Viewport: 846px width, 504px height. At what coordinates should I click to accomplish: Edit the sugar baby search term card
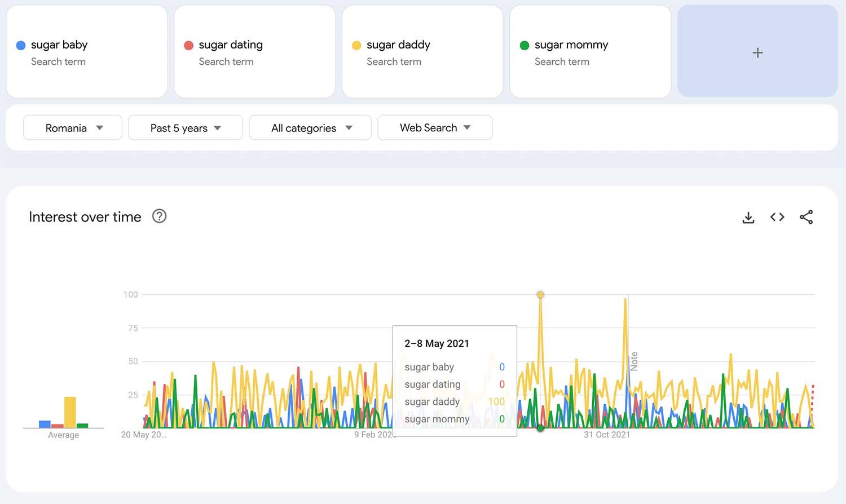[87, 52]
